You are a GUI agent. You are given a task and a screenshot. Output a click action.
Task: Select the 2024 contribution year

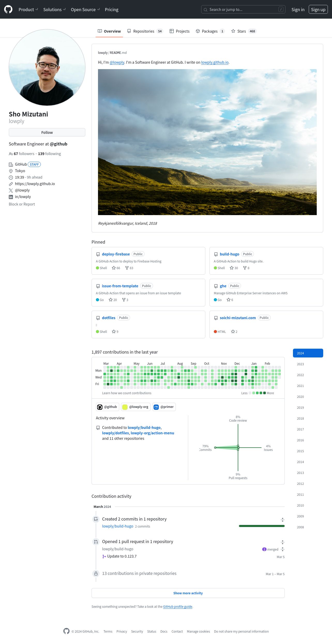click(308, 353)
